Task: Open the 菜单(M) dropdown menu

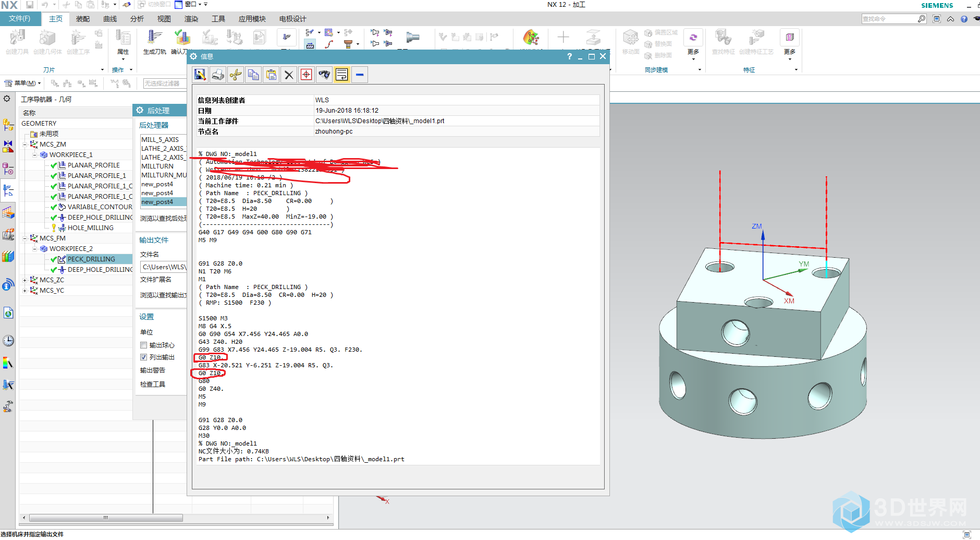Action: point(22,83)
